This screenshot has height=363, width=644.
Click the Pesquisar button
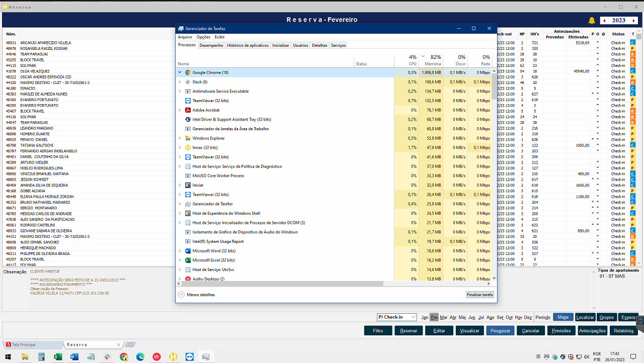pos(500,331)
